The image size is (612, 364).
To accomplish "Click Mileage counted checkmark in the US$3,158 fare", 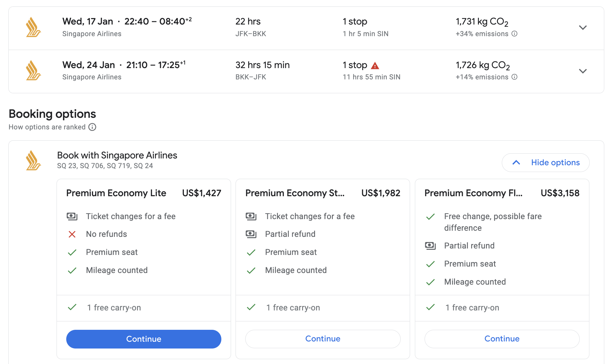I will [430, 282].
